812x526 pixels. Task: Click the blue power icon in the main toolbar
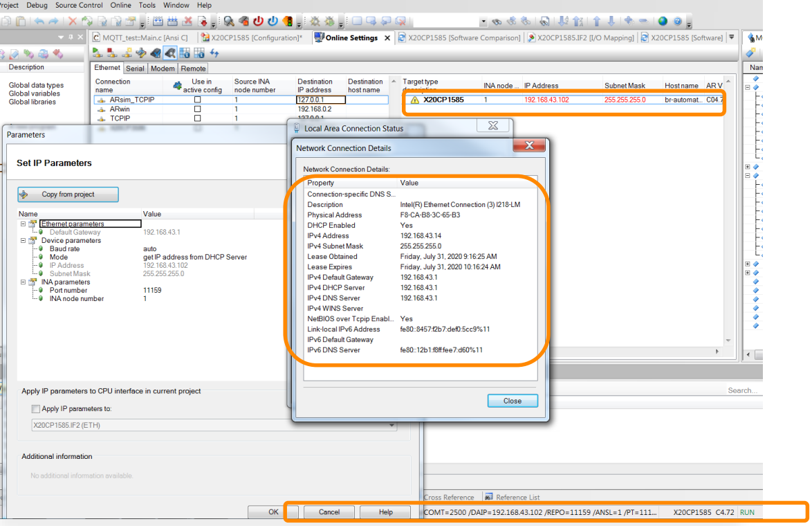[x=273, y=21]
